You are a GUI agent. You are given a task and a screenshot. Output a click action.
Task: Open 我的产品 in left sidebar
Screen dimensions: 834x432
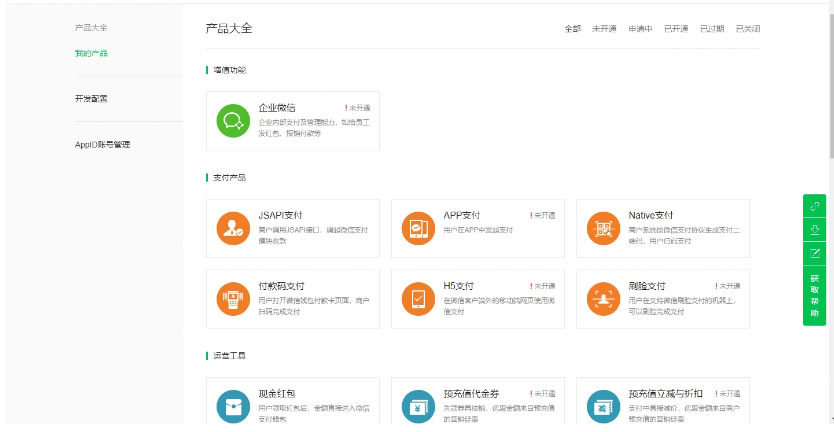point(91,53)
